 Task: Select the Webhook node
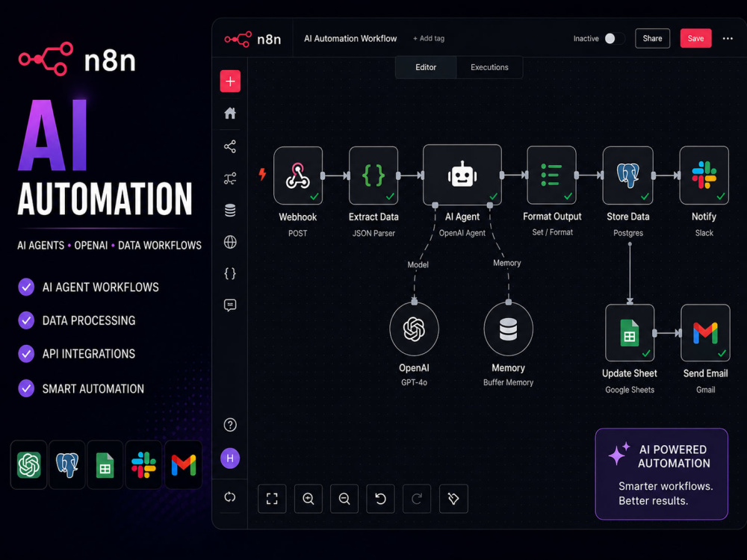tap(298, 175)
